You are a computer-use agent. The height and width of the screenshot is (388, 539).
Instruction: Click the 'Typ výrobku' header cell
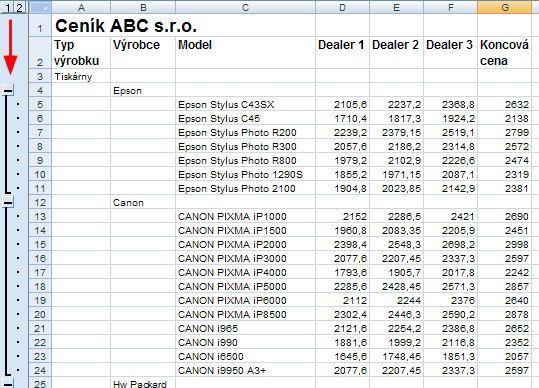[81, 53]
